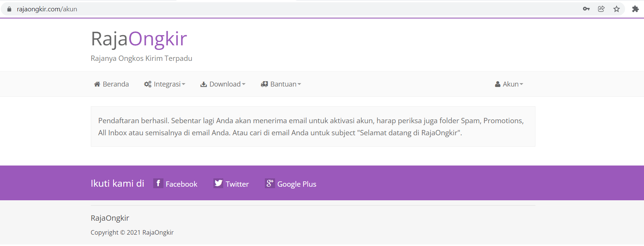Viewport: 644px width, 246px height.
Task: Open the Bantuan menu
Action: (281, 84)
